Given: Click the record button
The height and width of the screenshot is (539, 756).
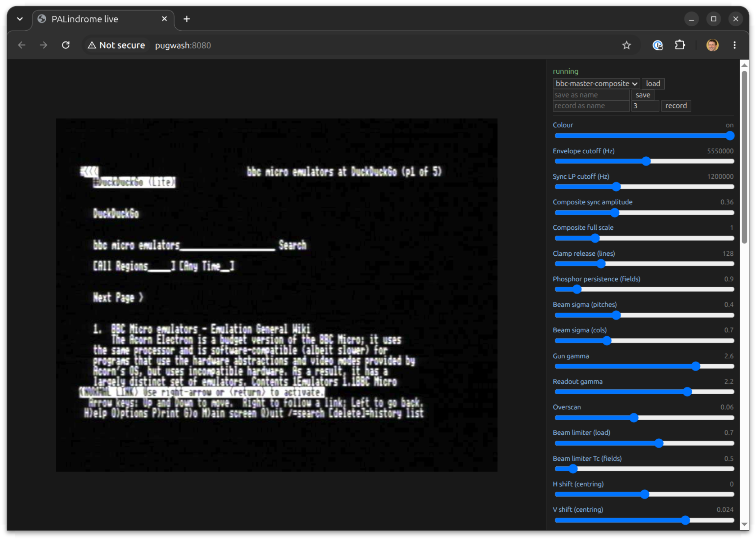Looking at the screenshot, I should coord(676,106).
